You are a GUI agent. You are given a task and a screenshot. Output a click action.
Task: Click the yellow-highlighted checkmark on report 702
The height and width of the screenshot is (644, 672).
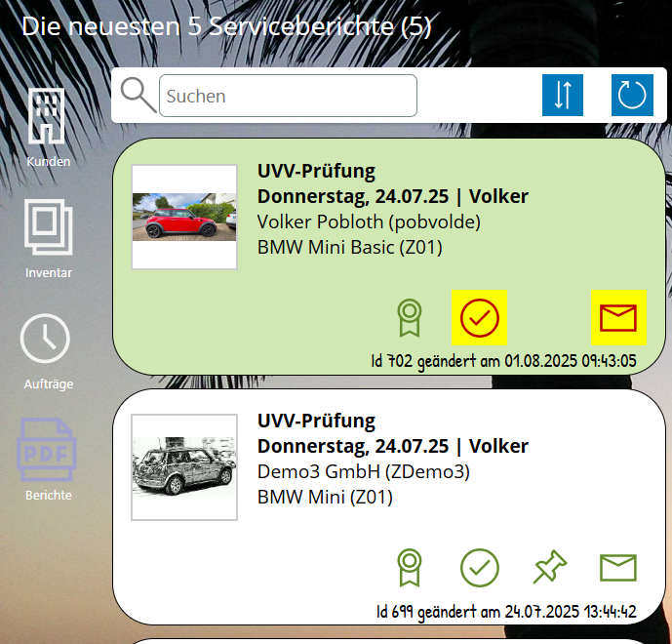479,318
